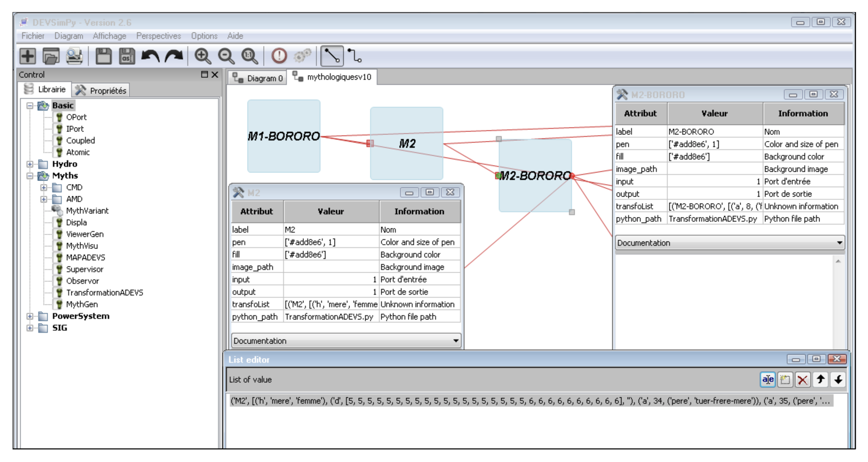Image resolution: width=868 pixels, height=462 pixels.
Task: Click the red priority exclamation icon
Action: click(x=279, y=56)
